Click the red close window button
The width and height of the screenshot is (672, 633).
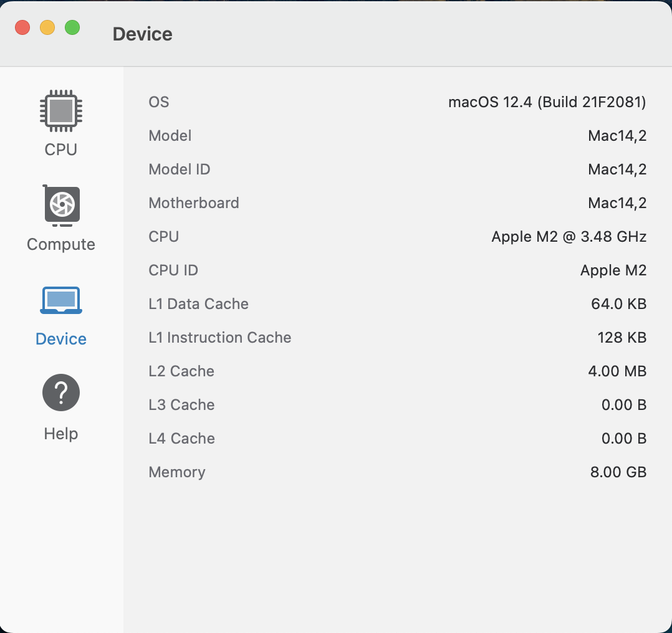click(x=22, y=28)
